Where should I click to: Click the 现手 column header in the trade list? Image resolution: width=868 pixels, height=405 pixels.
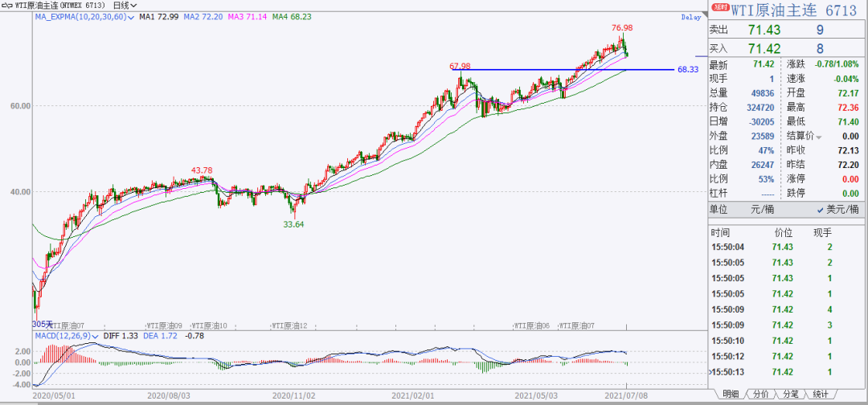point(822,231)
